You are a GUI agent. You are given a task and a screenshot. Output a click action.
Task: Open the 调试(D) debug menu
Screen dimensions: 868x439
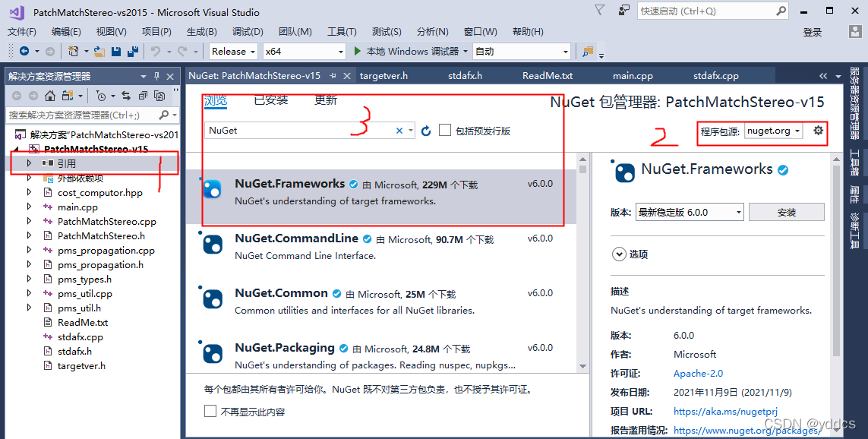pos(248,32)
